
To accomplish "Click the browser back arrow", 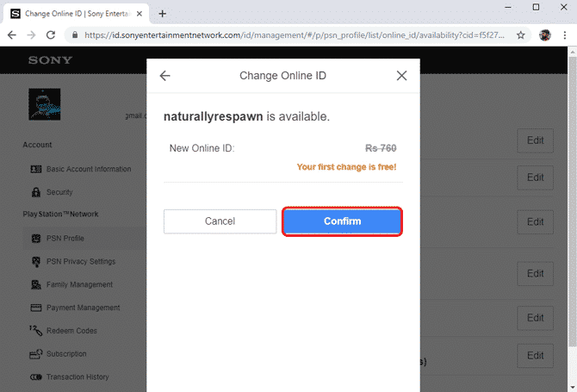I will pyautogui.click(x=12, y=35).
